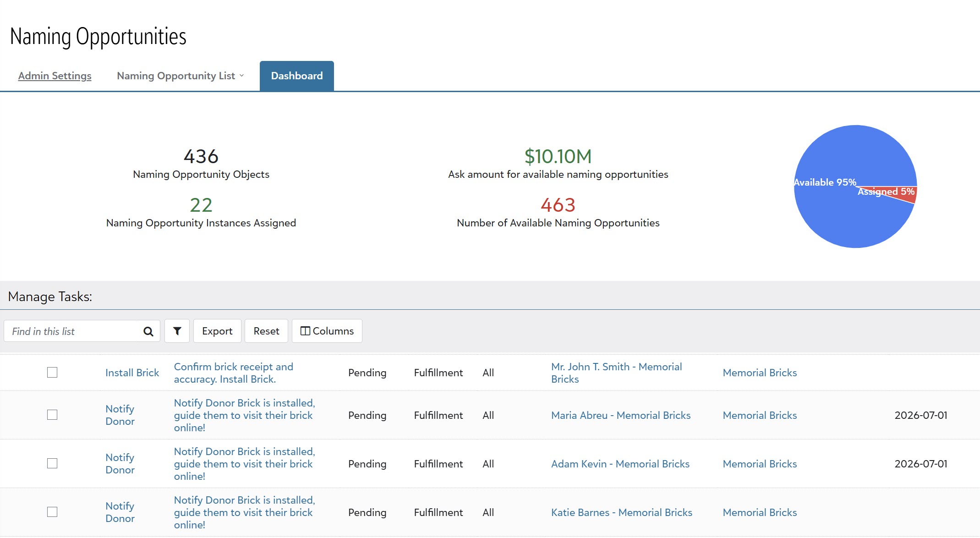Open Notify Donor link in Maria Abreu row
The height and width of the screenshot is (538, 980).
(x=120, y=415)
